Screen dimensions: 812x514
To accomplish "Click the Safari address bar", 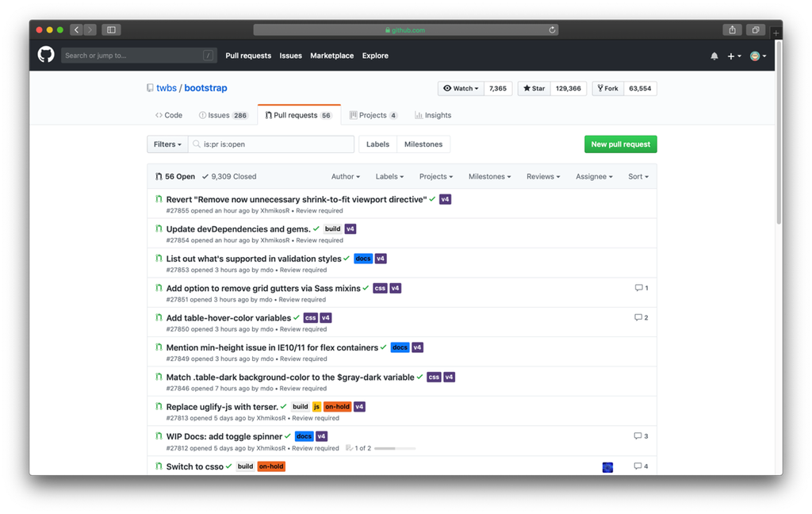I will (x=405, y=30).
